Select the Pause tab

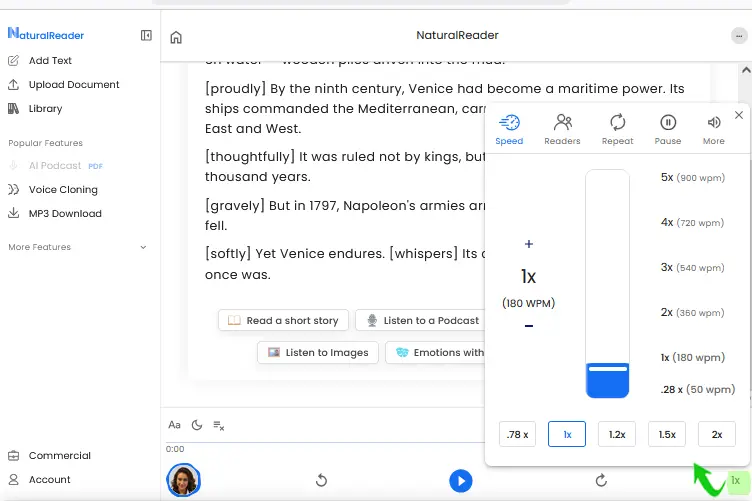[668, 129]
